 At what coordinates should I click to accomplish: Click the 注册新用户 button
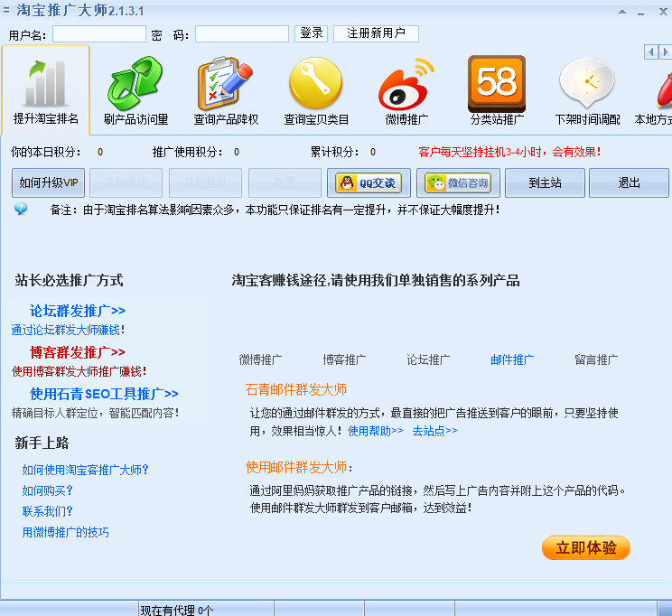pyautogui.click(x=376, y=33)
